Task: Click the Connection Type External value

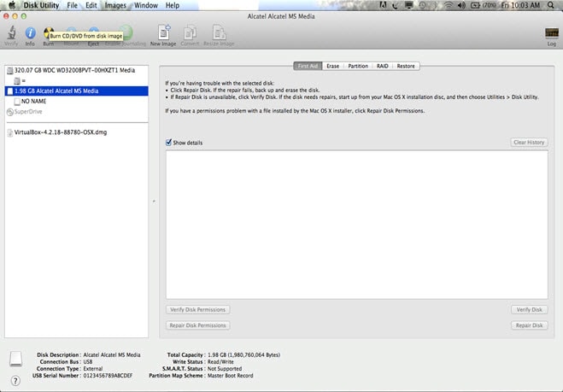Action: tap(93, 369)
